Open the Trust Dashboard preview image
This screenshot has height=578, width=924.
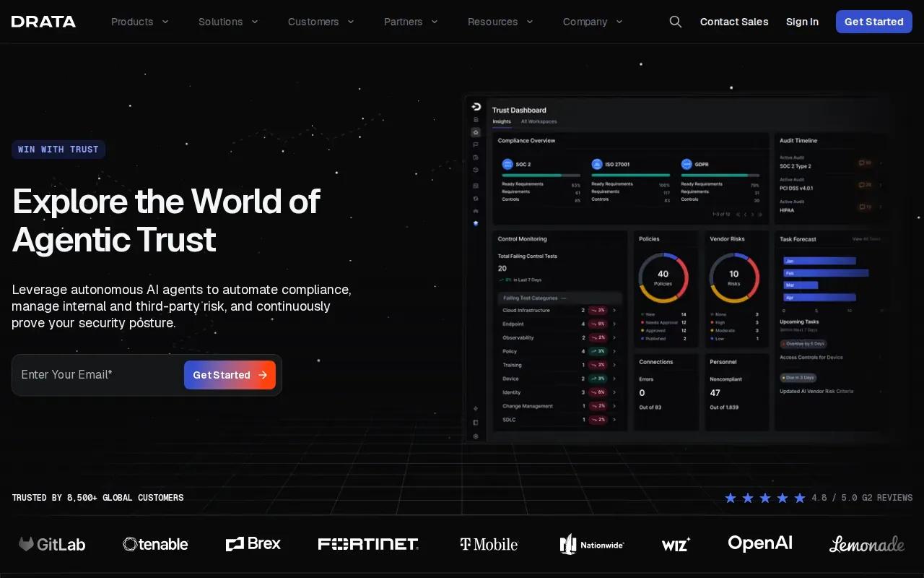679,269
